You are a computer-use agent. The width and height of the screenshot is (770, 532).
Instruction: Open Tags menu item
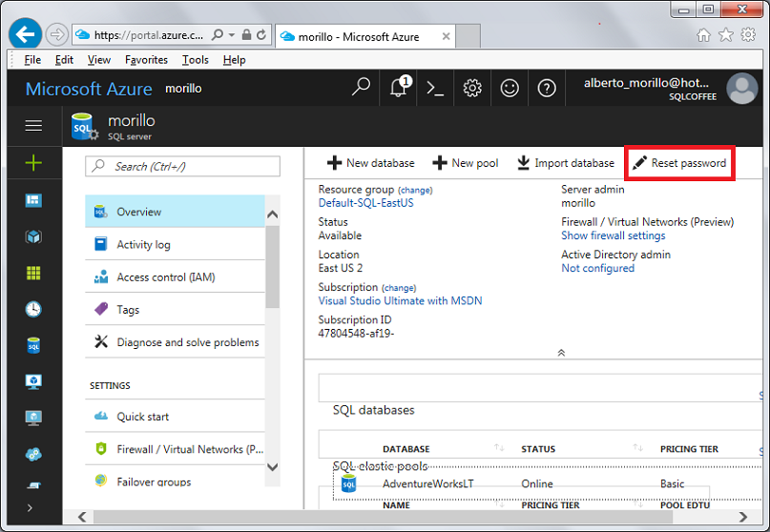pos(175,310)
